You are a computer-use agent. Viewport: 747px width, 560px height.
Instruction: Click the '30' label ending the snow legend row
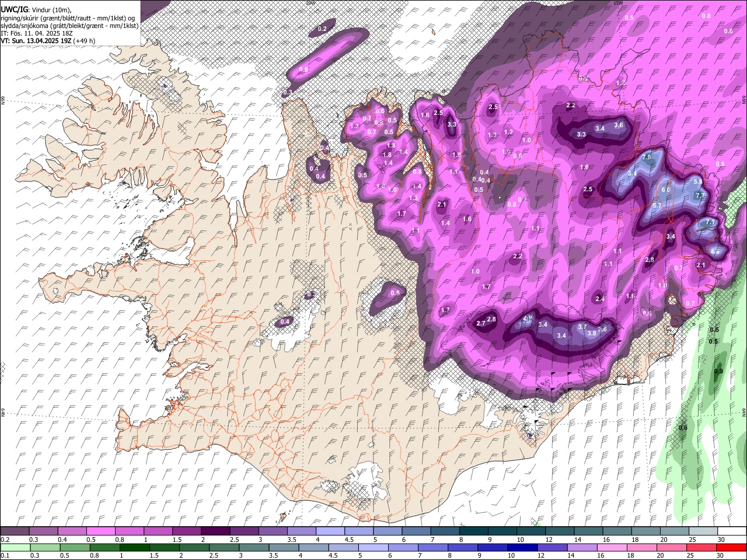point(721,540)
